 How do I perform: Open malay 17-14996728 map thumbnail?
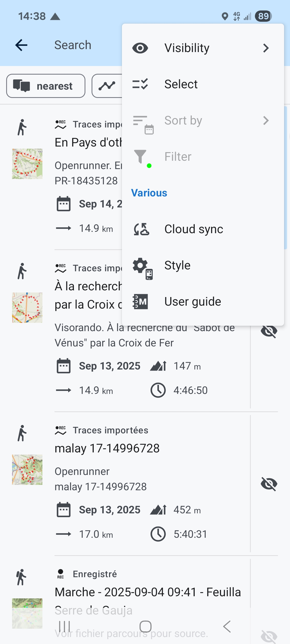pos(27,470)
